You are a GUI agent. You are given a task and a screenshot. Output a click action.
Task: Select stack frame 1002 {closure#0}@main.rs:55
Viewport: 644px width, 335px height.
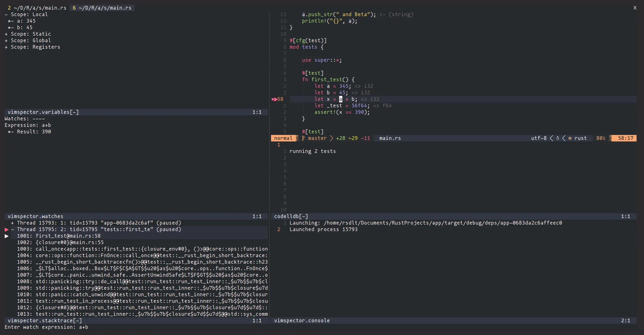(x=60, y=243)
